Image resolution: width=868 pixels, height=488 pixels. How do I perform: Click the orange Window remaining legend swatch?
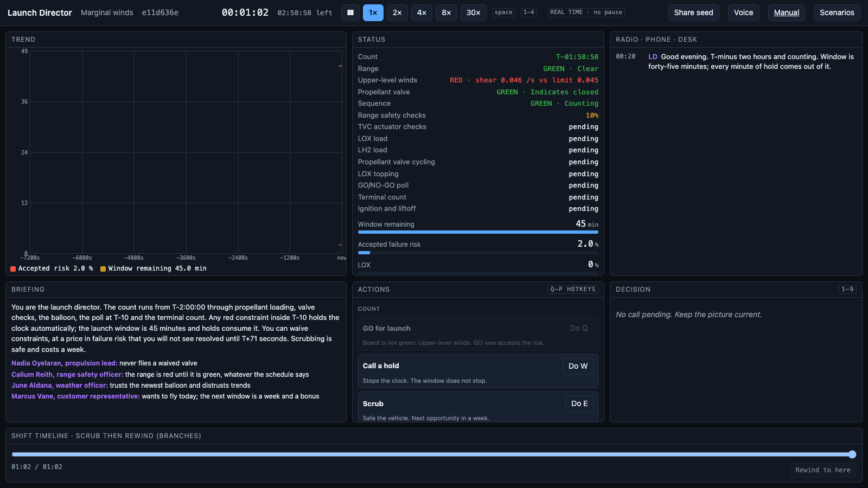(103, 269)
